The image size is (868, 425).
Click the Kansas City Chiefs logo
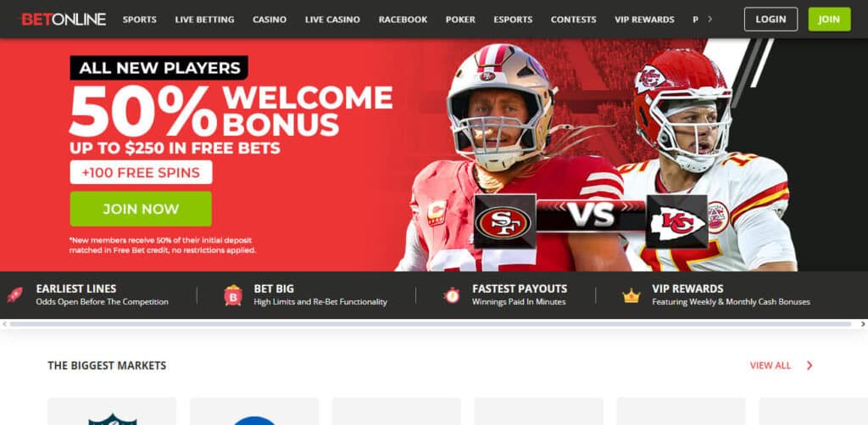click(677, 221)
